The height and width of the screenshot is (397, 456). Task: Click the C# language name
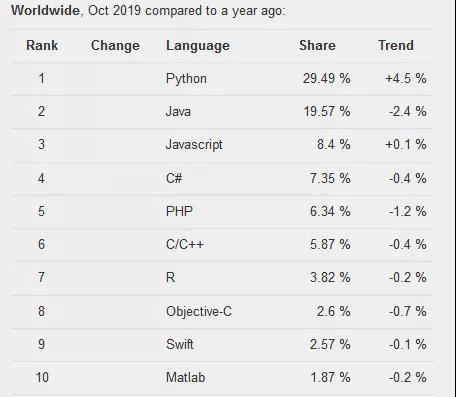174,178
